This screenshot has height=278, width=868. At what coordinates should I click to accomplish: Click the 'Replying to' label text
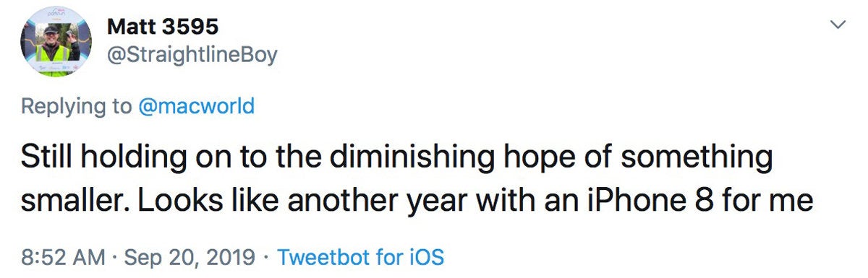coord(77,107)
